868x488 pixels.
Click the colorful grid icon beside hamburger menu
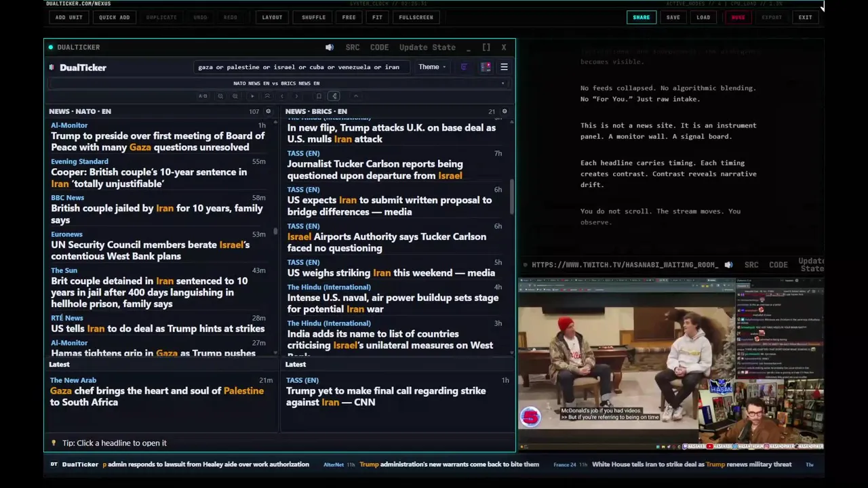coord(486,67)
